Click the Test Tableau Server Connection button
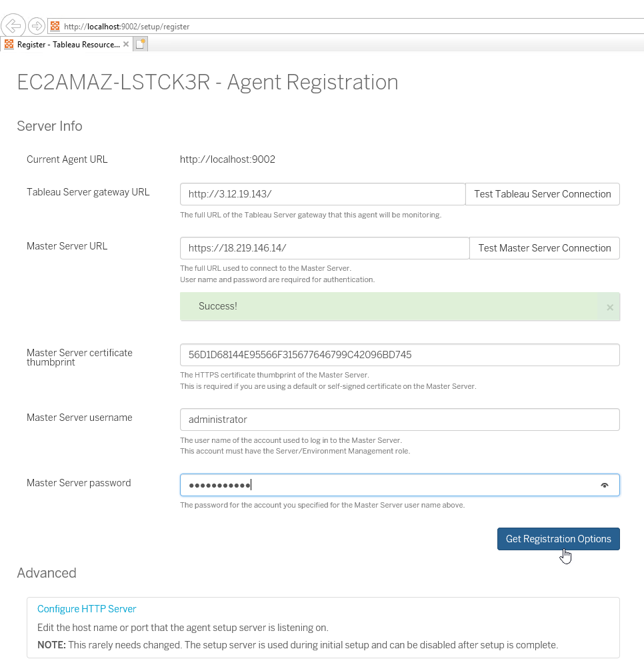The width and height of the screenshot is (644, 661). 542,194
